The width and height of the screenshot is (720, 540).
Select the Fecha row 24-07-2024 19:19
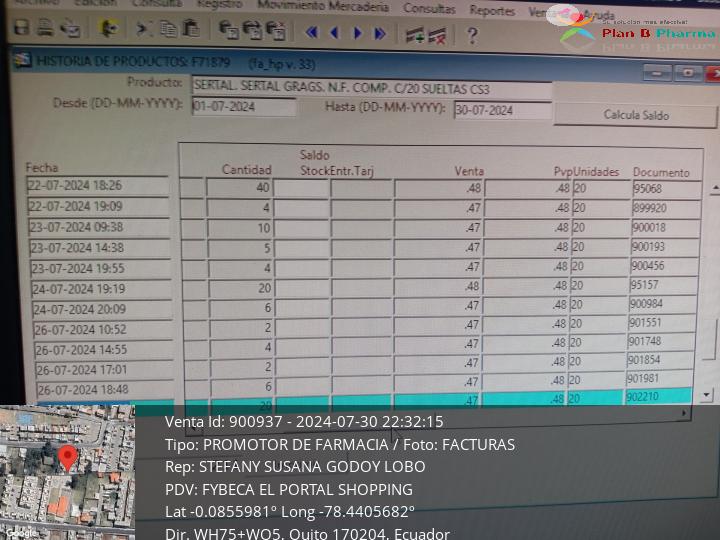[102, 289]
